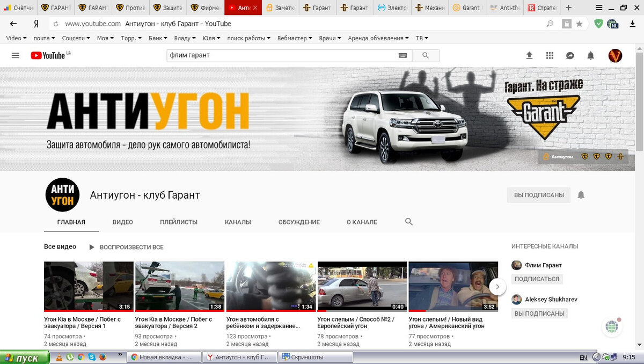Click ПОДПИСАТЬСЯ under Флим Гарант
644x364 pixels.
coord(537,279)
